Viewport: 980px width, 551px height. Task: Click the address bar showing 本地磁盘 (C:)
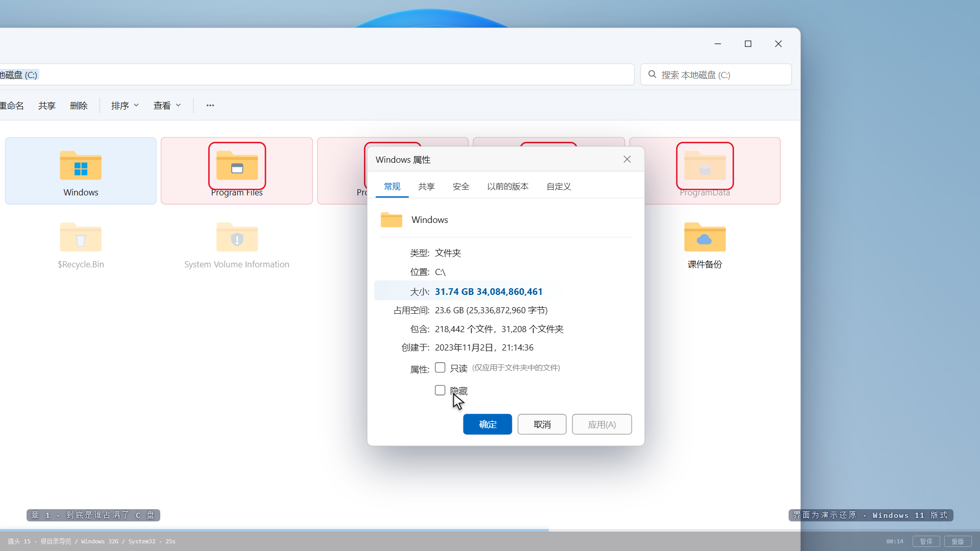coord(316,74)
